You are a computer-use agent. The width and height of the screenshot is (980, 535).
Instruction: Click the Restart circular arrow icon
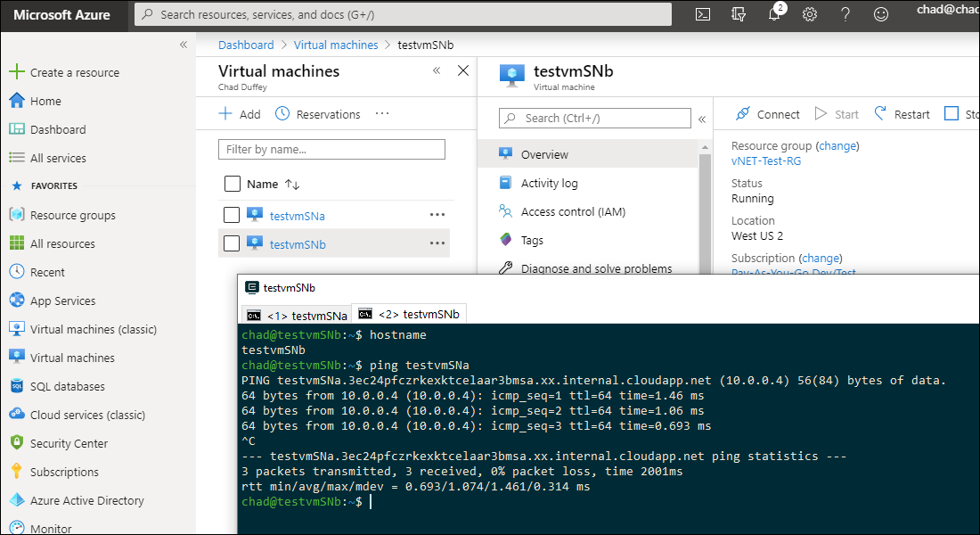coord(880,114)
